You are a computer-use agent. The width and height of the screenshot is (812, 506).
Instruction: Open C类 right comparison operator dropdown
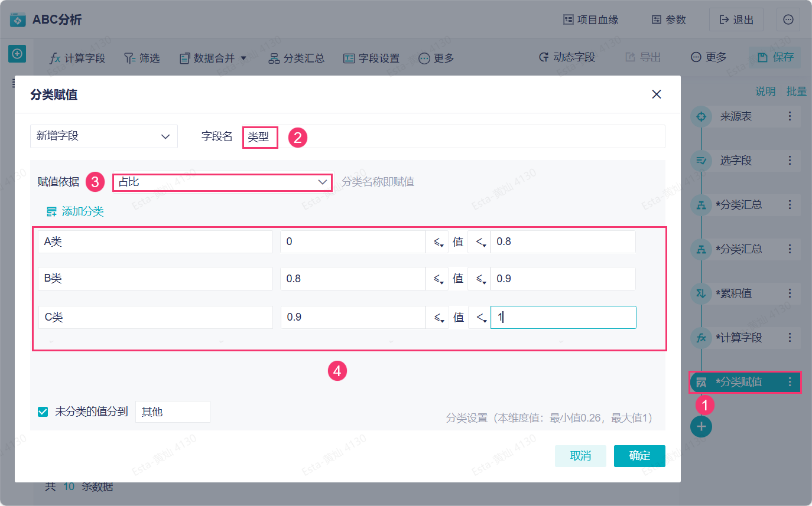[x=479, y=317]
